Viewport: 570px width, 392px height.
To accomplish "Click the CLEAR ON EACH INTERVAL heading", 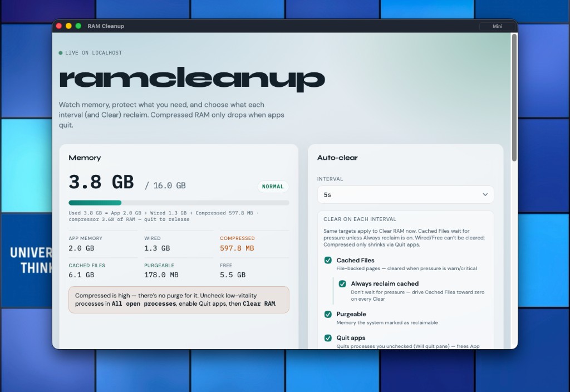I will coord(360,219).
